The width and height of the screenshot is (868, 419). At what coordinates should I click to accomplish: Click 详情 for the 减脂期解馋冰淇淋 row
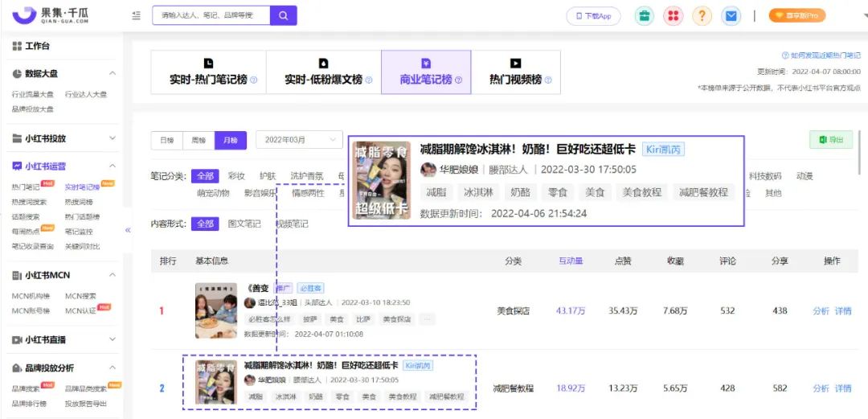843,388
